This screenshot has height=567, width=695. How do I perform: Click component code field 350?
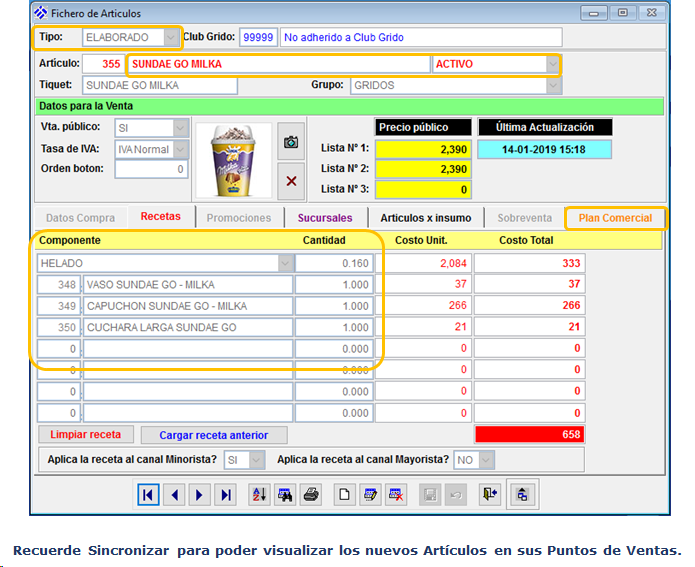click(x=59, y=327)
